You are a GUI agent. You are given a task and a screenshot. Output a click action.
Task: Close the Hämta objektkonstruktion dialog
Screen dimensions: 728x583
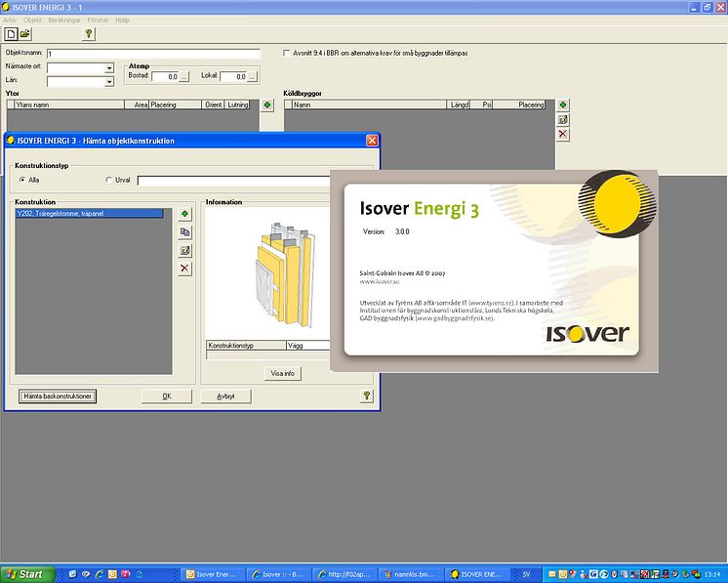(372, 141)
